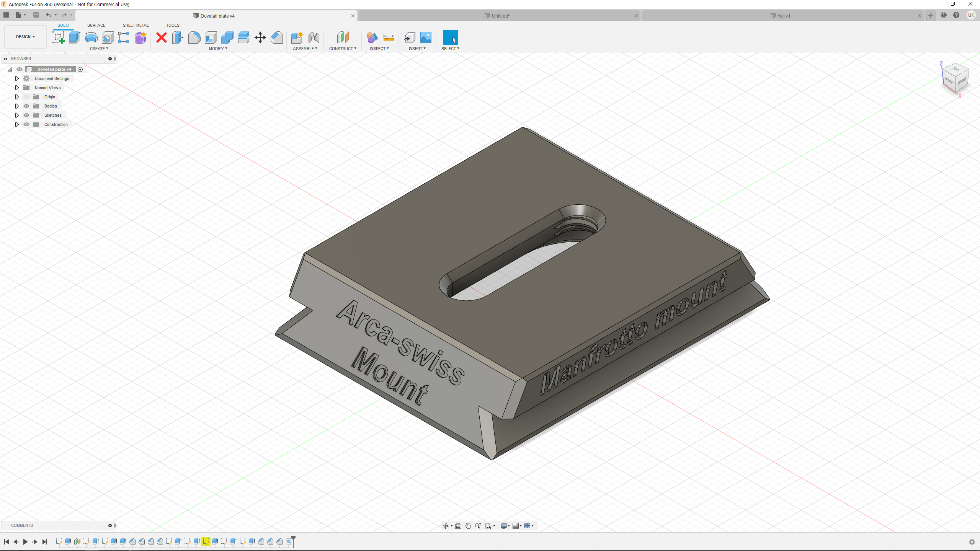Hide the Bodies folder visibility

pos(26,106)
